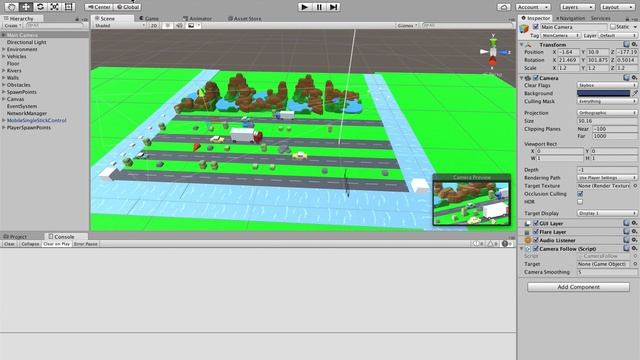Open GUI Layer gear menu
Image resolution: width=640 pixels, height=360 pixels.
click(634, 223)
